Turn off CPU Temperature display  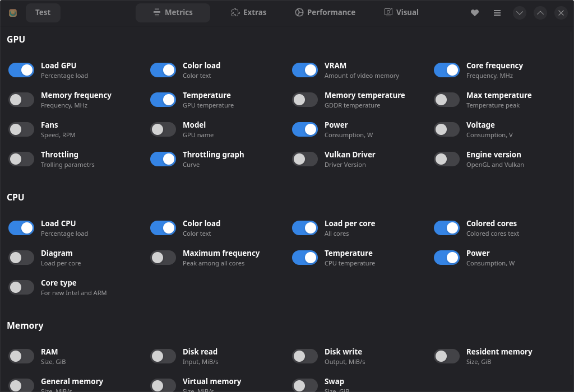pos(304,257)
